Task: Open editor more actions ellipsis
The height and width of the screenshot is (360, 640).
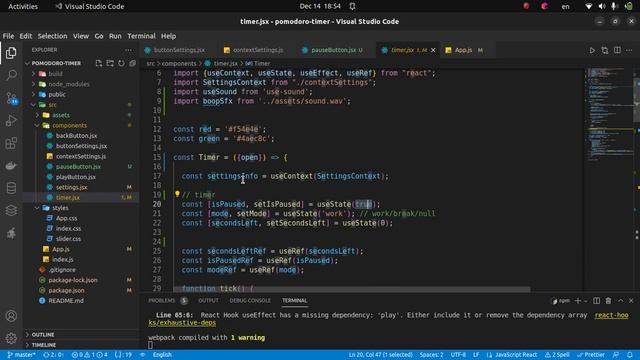Action: 629,50
